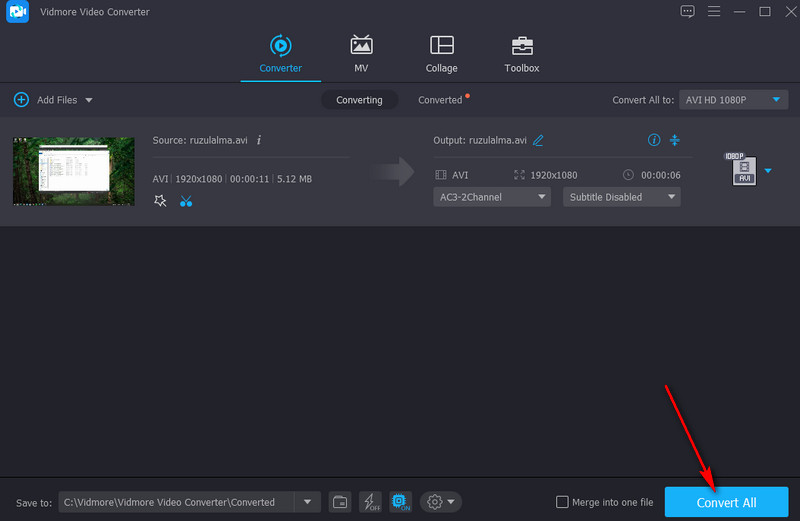The height and width of the screenshot is (521, 800).
Task: Show source file info icon
Action: click(259, 140)
